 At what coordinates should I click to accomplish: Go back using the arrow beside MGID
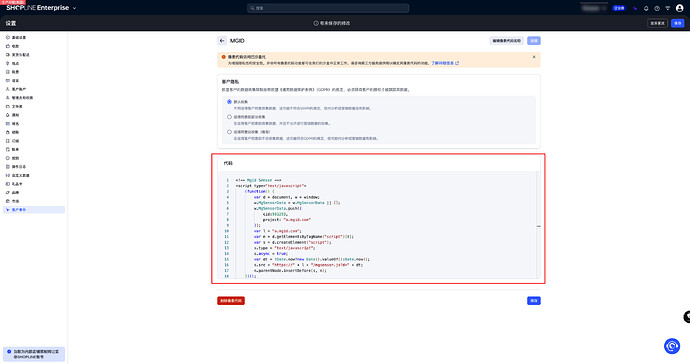click(x=222, y=40)
